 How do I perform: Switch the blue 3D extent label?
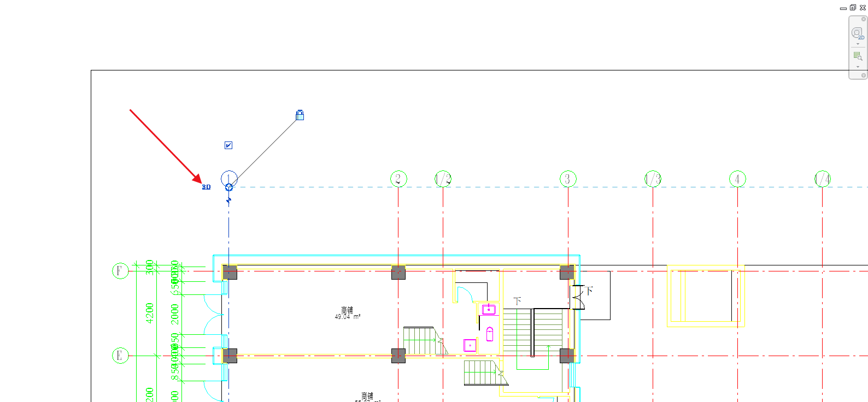(206, 187)
